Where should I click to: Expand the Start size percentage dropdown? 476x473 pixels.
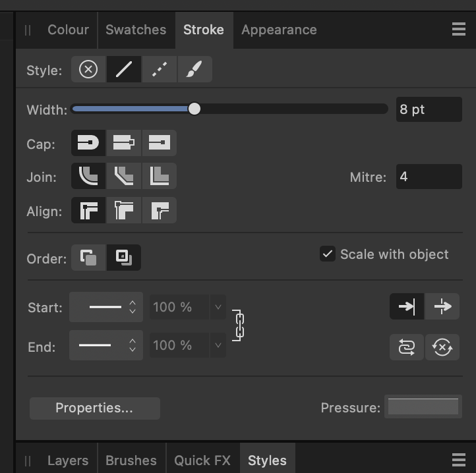click(x=218, y=307)
